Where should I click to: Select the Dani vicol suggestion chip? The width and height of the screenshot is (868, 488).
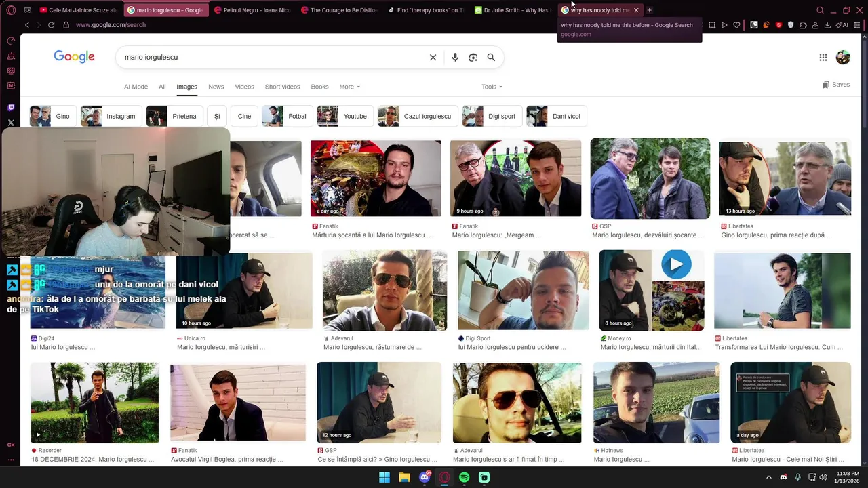pos(556,116)
